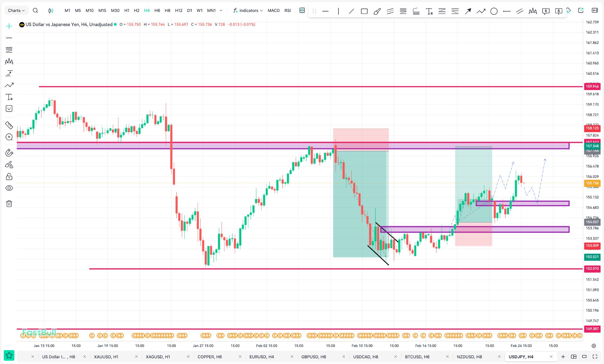Hide drawings with eye icon
The height and width of the screenshot is (364, 604).
tap(9, 188)
